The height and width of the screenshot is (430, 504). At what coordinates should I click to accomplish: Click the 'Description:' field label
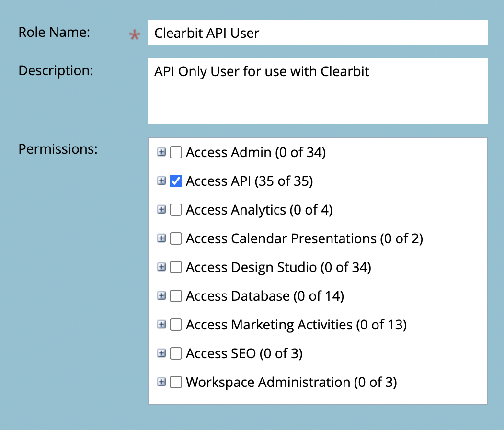pos(56,71)
